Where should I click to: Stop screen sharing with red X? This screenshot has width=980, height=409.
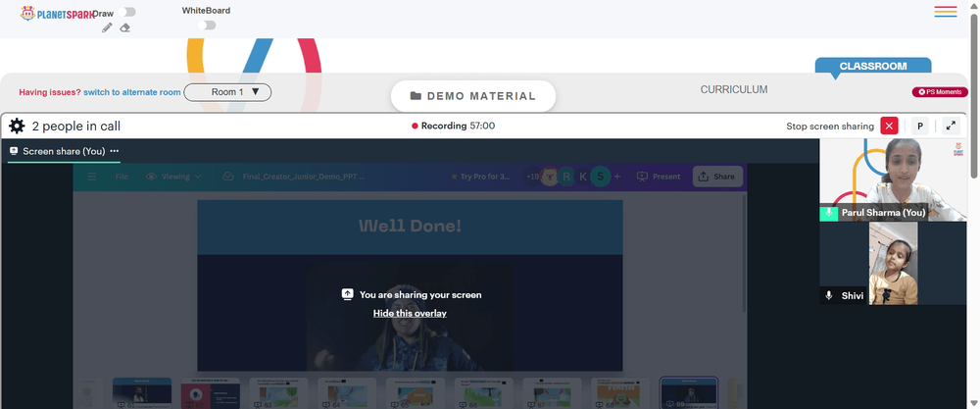889,126
